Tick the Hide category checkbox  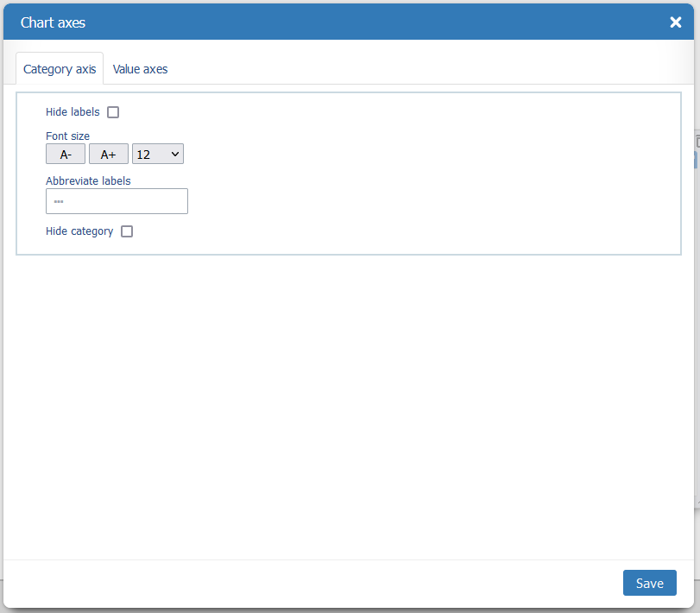point(127,231)
